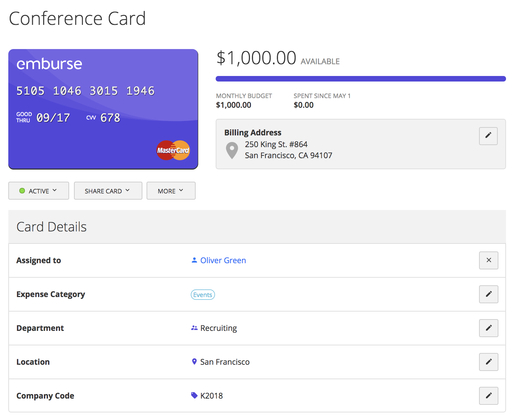Click the group icon beside Recruiting

point(194,328)
